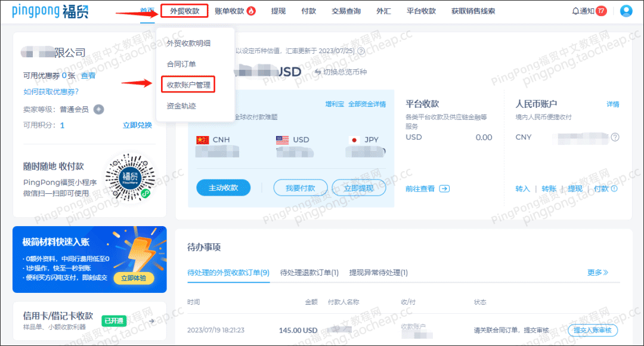Click help icon next to exchange rate date

361,51
